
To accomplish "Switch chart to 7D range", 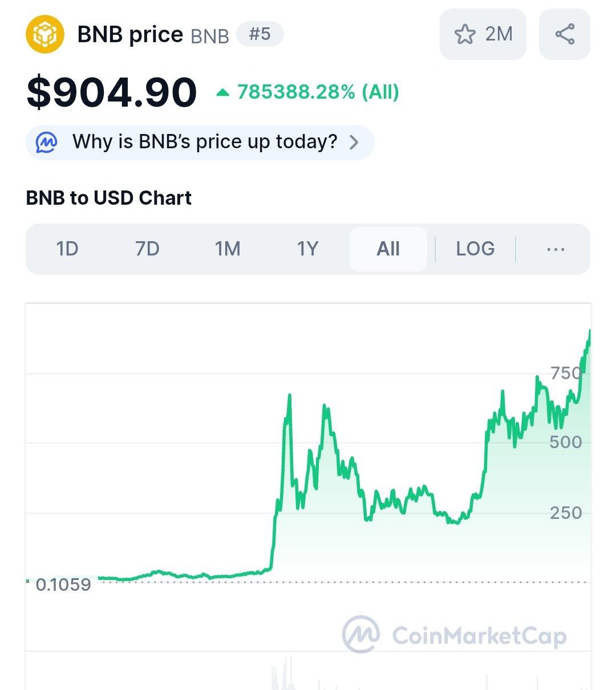I will [147, 249].
